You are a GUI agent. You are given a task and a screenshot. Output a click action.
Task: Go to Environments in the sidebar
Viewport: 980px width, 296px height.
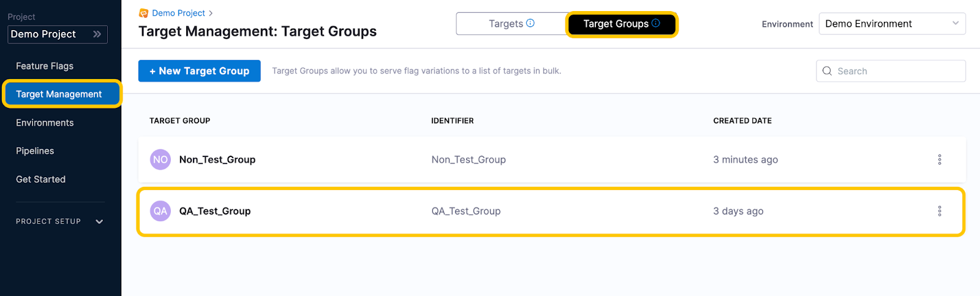(45, 123)
